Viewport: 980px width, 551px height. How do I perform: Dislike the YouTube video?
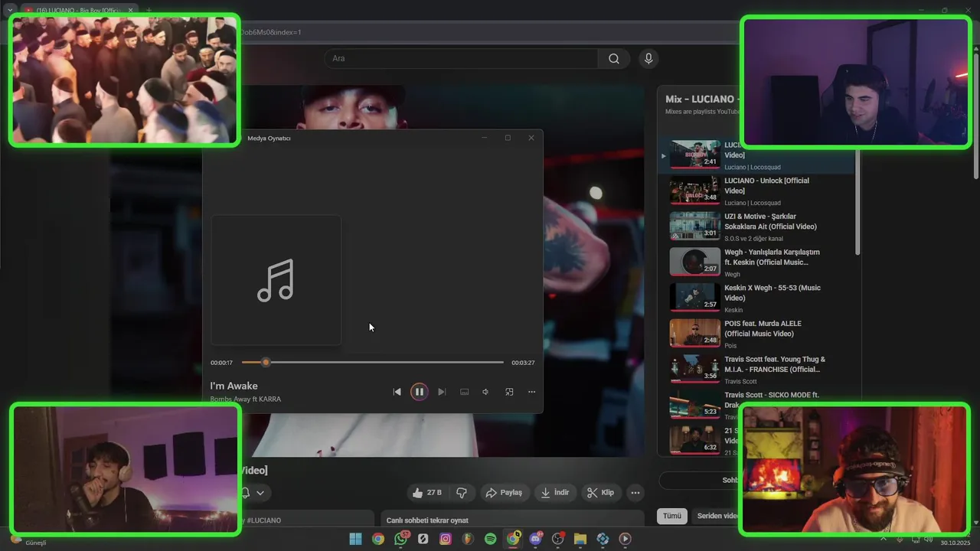pyautogui.click(x=462, y=493)
